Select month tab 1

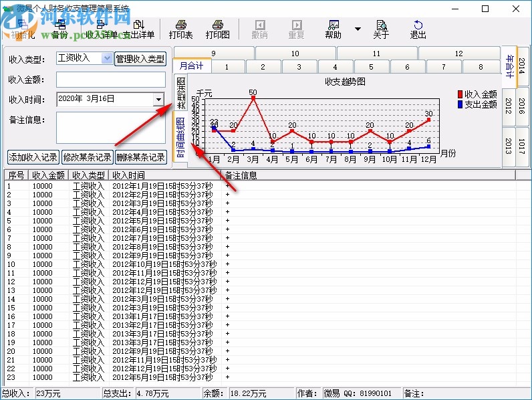coord(227,66)
